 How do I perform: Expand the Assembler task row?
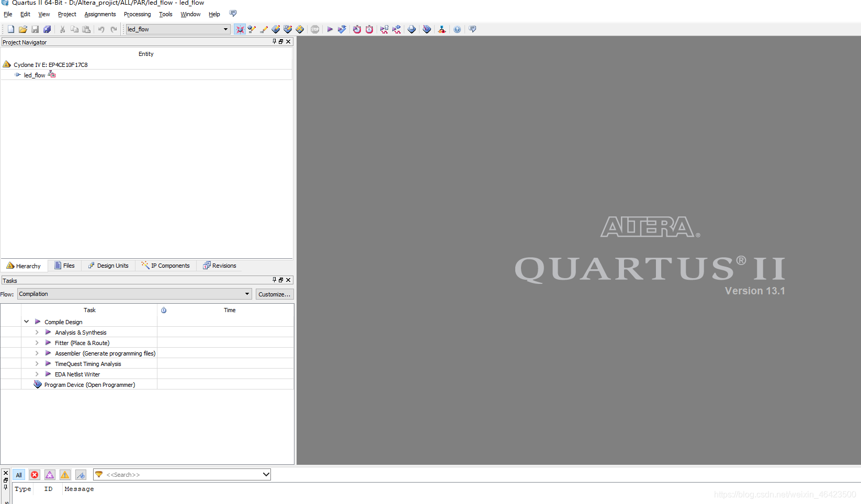[37, 353]
